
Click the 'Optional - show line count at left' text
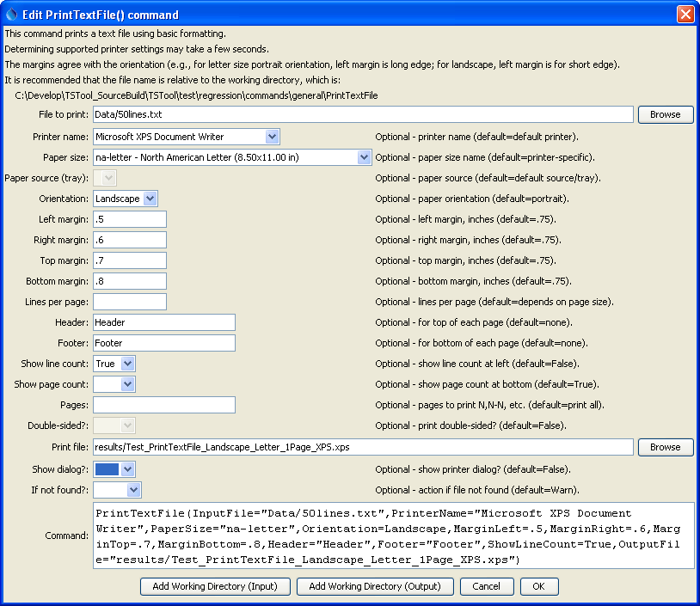[x=477, y=364]
